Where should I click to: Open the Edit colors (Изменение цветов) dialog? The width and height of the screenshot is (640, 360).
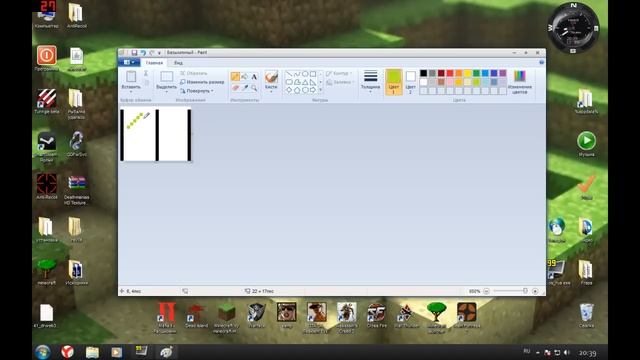click(520, 82)
